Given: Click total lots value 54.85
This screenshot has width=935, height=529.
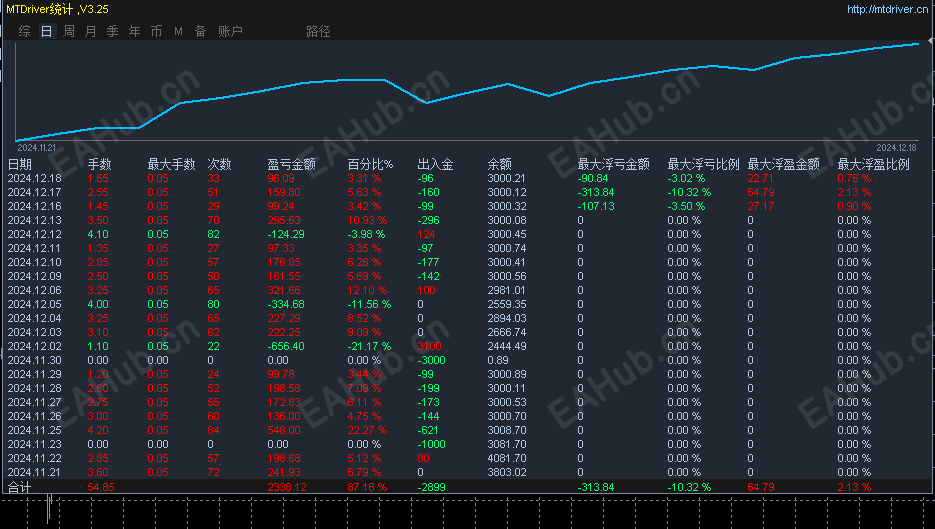Looking at the screenshot, I should (101, 487).
